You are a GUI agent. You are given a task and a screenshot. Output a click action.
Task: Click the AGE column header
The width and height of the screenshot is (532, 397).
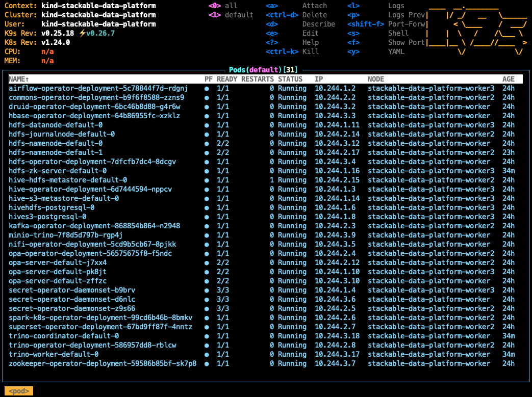tap(509, 79)
